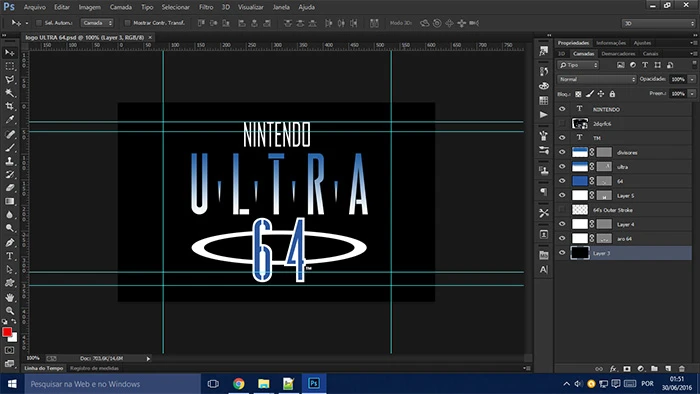Hide the divisores layer
The width and height of the screenshot is (700, 394).
(x=562, y=152)
